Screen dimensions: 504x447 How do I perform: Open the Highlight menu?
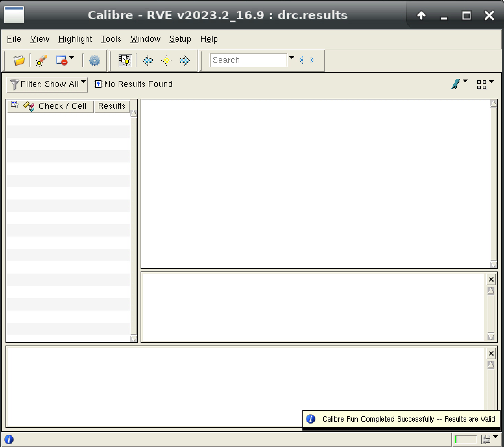[75, 39]
